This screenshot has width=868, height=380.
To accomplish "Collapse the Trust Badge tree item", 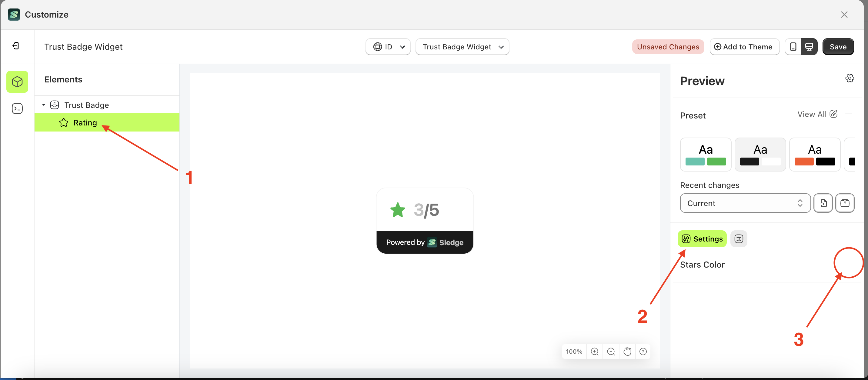I will click(x=43, y=105).
